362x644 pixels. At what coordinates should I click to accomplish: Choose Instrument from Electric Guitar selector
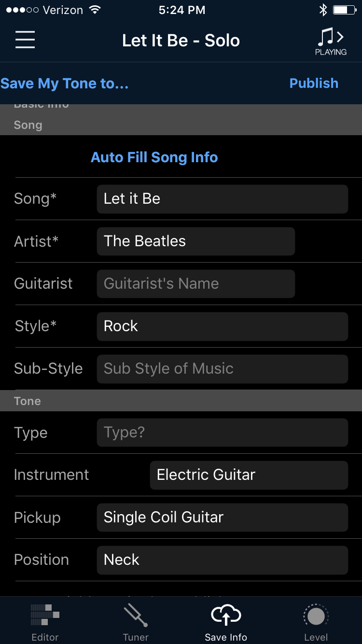coord(249,475)
